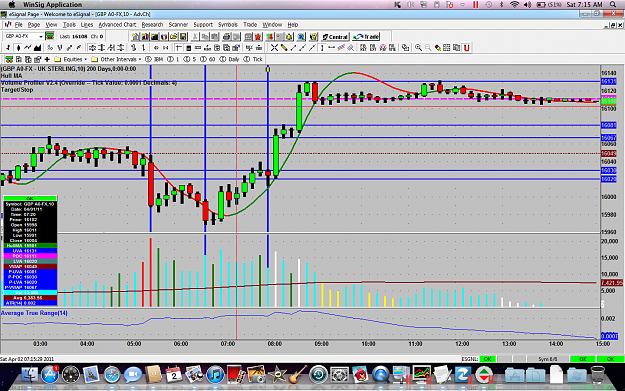Open the Lines menu
The image size is (625, 391).
point(86,25)
